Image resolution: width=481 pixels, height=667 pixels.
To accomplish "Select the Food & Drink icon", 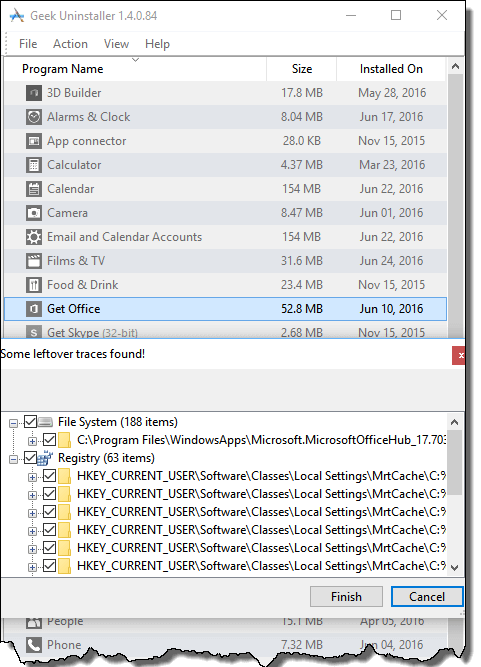I will (34, 285).
